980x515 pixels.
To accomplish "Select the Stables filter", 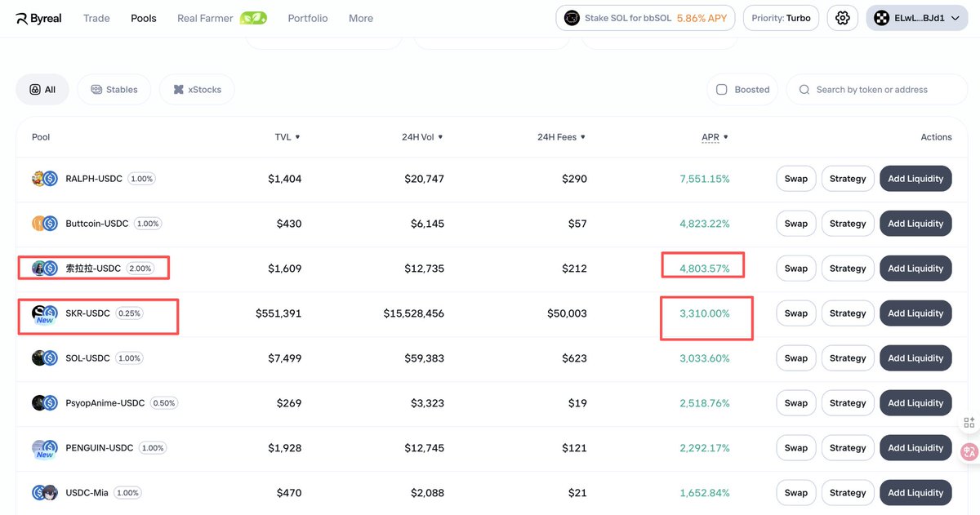I will coord(114,90).
